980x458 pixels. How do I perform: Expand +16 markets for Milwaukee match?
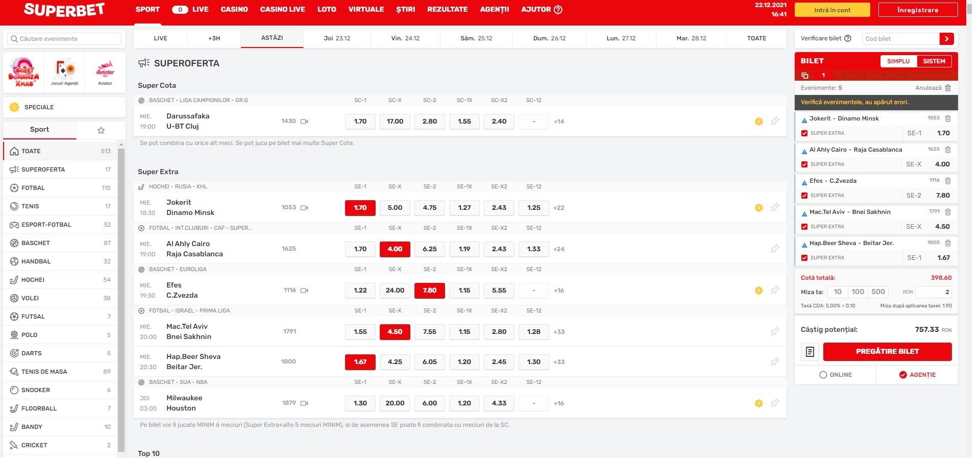(559, 403)
